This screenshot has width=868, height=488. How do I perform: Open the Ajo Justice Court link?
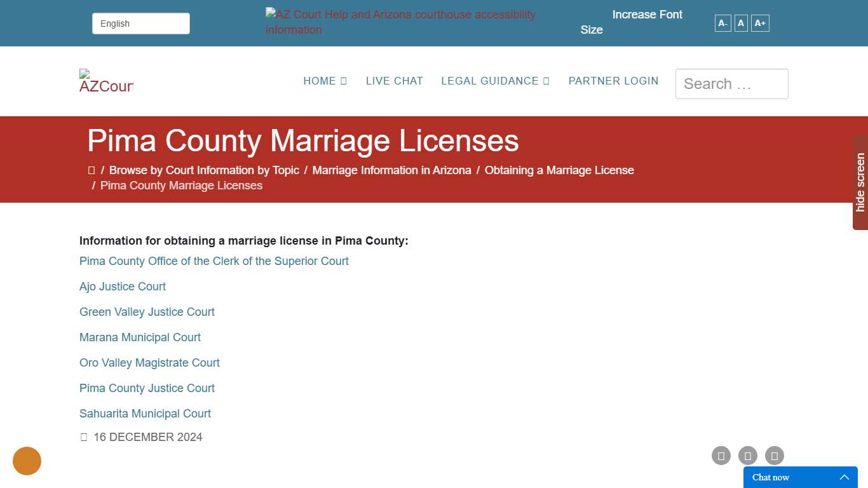pos(122,287)
